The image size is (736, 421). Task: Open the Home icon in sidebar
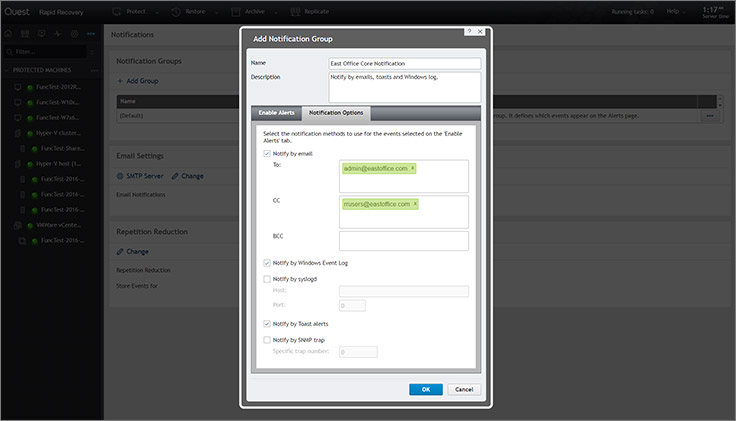pos(8,33)
